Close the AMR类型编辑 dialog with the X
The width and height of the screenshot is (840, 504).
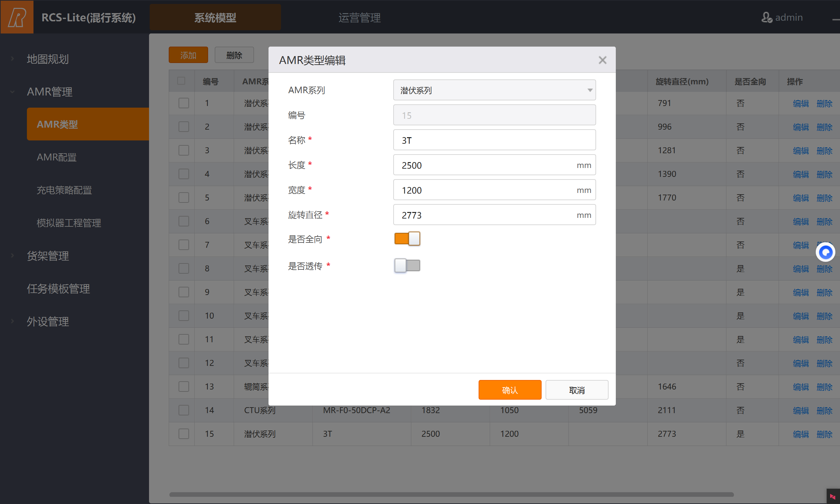click(602, 60)
